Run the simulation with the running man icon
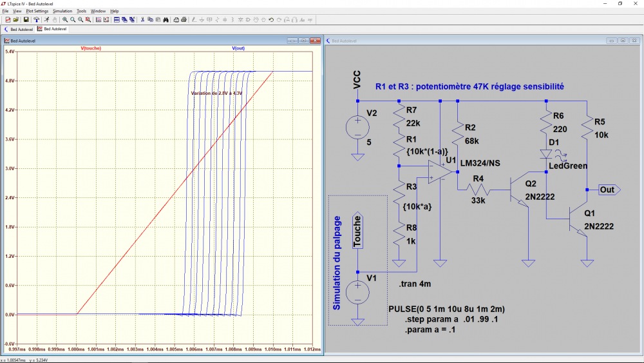 (46, 20)
